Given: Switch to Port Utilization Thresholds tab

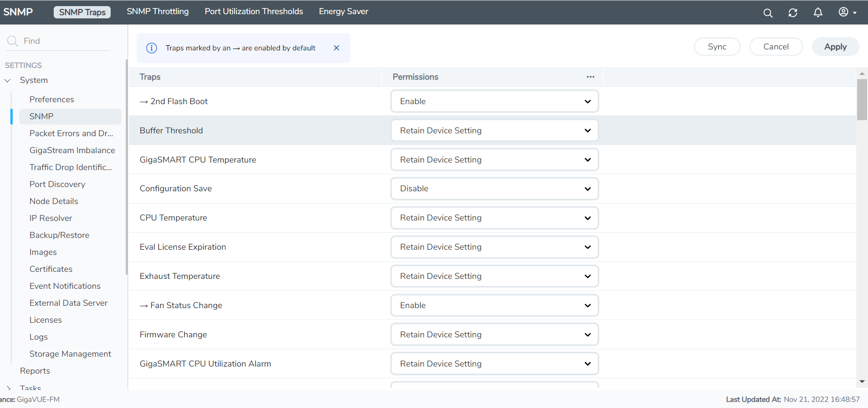Looking at the screenshot, I should 253,12.
